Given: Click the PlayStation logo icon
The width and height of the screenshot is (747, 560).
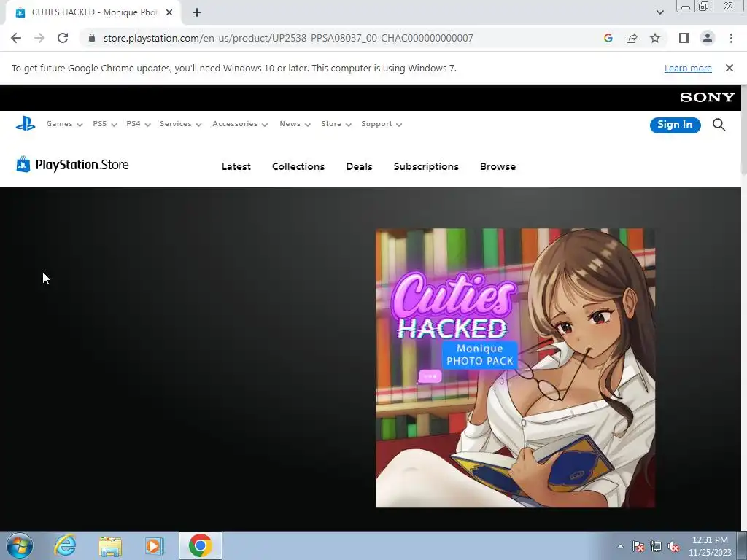Looking at the screenshot, I should click(x=26, y=124).
